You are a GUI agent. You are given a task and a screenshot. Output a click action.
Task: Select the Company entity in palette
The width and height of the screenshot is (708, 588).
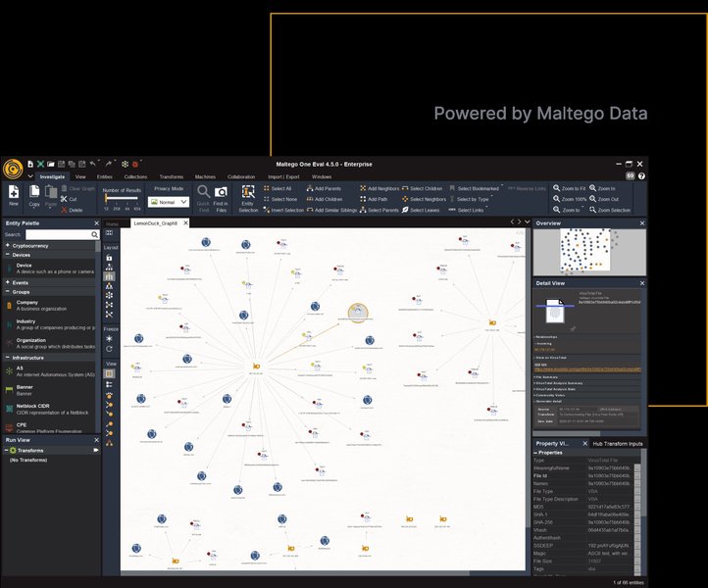coord(50,306)
